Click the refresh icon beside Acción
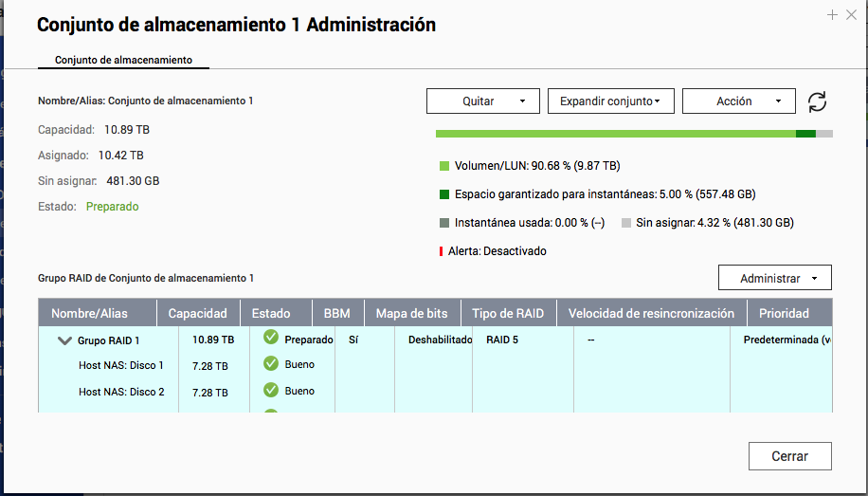 (x=817, y=101)
